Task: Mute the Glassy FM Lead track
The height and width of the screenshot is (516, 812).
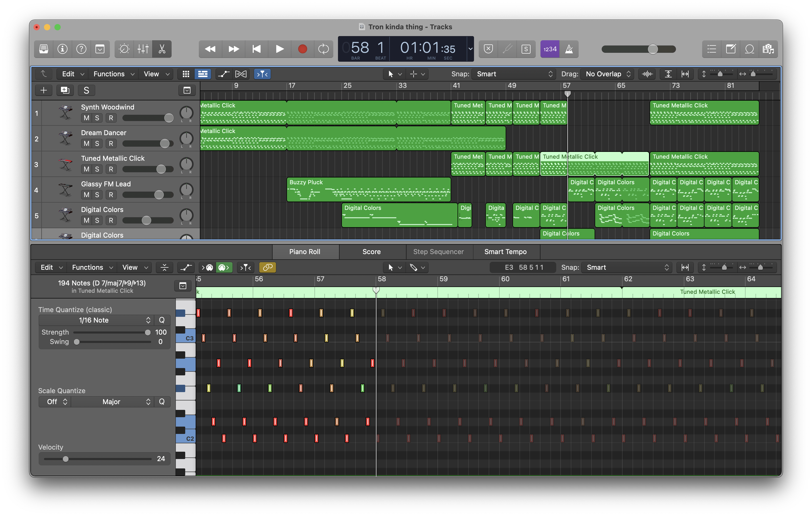Action: tap(87, 195)
